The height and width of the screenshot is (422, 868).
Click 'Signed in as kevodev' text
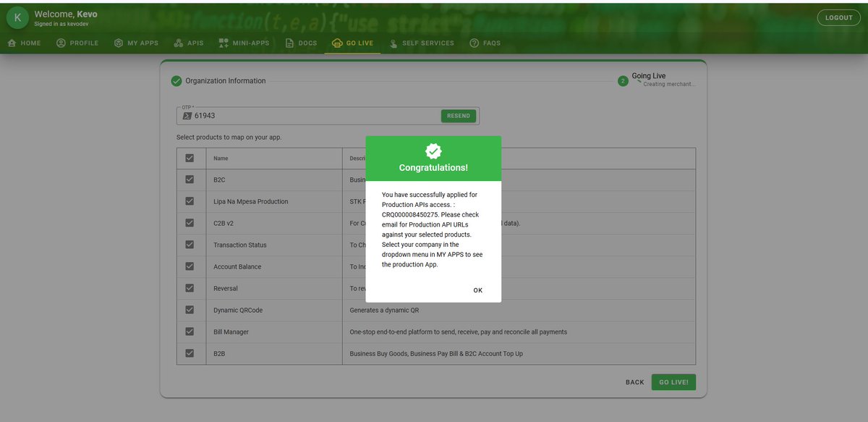[x=61, y=24]
